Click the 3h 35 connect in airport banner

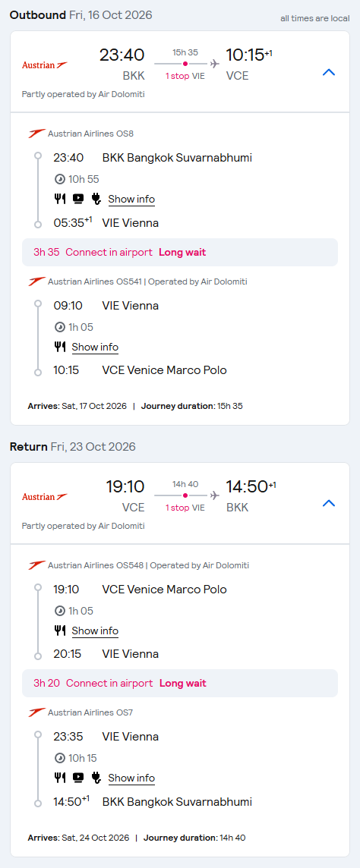(x=180, y=253)
